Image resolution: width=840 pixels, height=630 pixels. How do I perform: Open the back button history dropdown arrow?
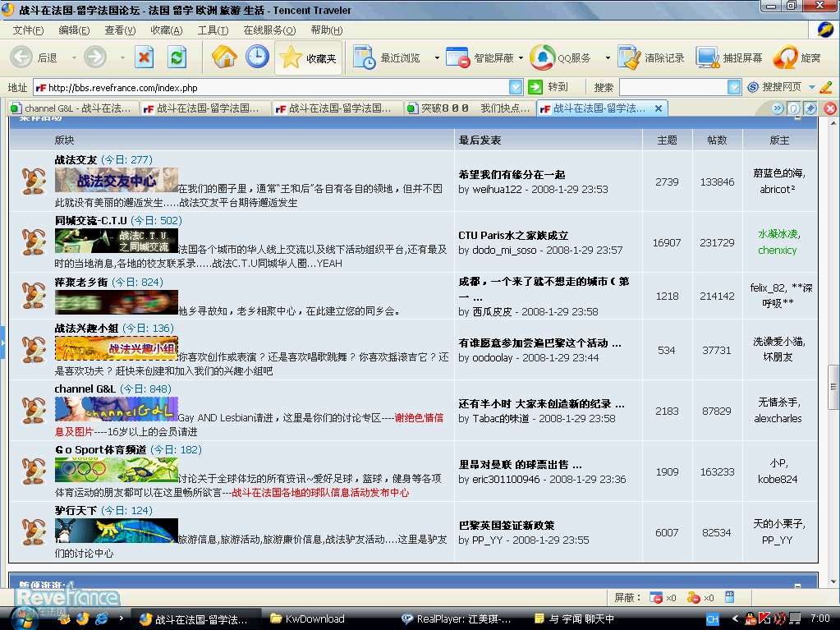pyautogui.click(x=74, y=57)
